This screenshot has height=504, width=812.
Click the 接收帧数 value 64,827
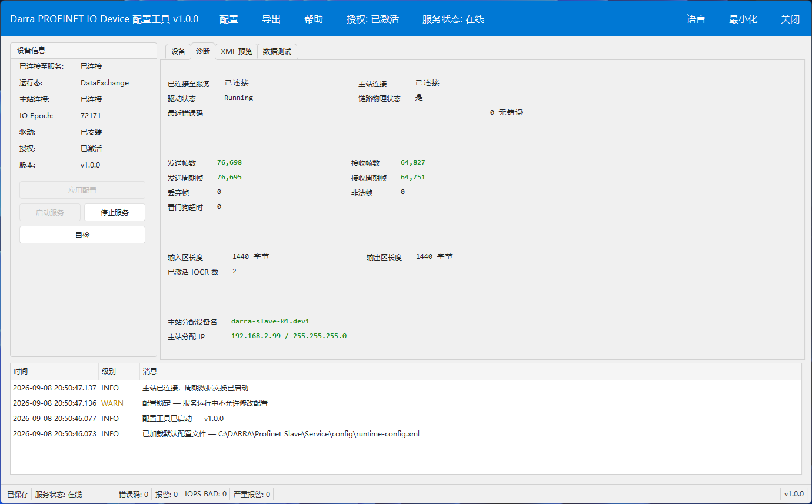tap(413, 162)
